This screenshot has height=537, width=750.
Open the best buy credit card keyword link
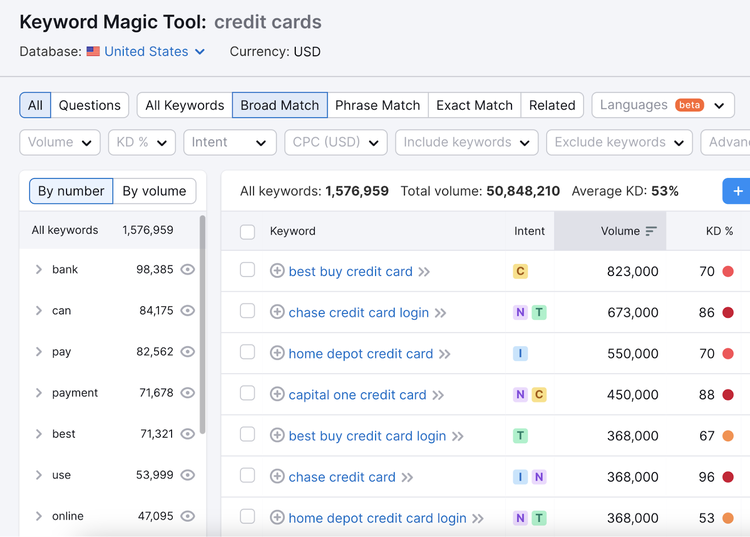point(351,271)
